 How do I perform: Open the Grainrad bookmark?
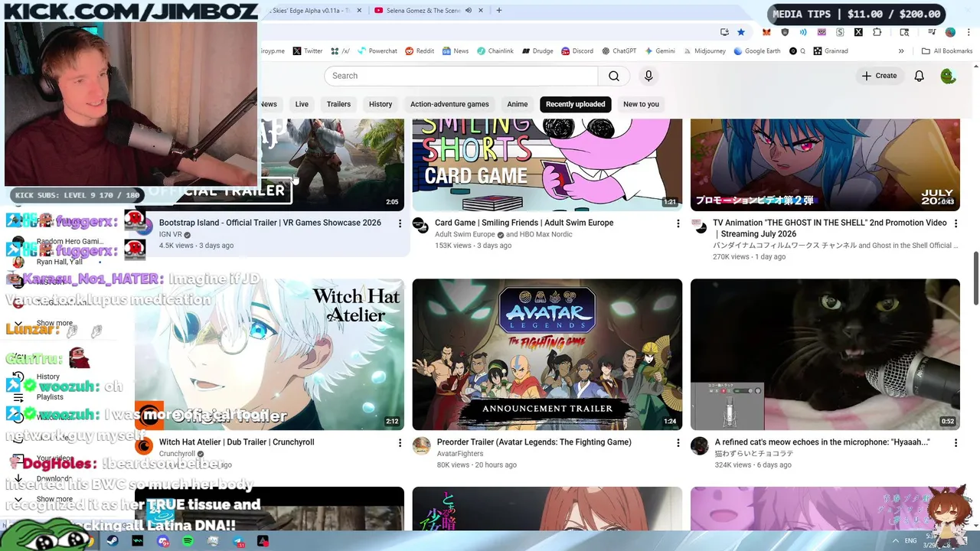[x=831, y=51]
